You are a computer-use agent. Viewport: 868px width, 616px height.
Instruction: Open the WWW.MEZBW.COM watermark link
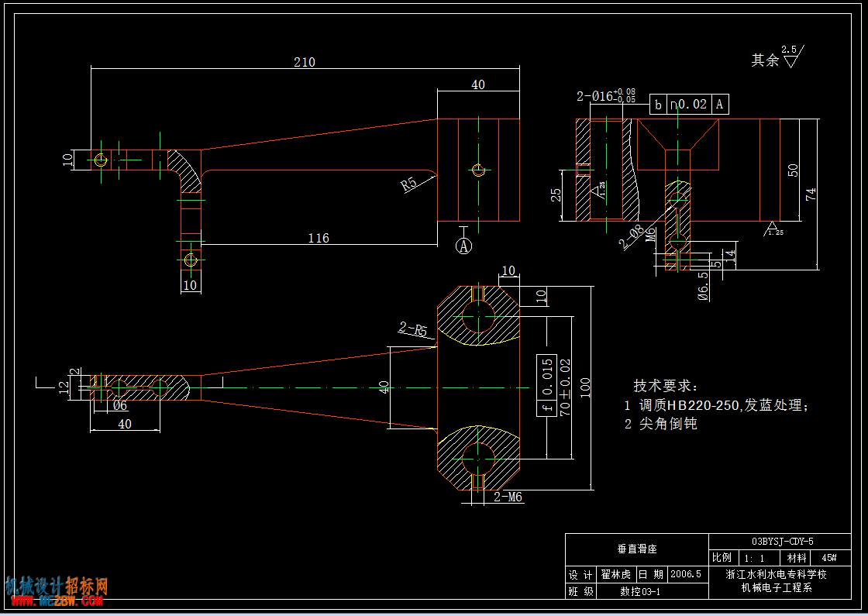tap(54, 601)
